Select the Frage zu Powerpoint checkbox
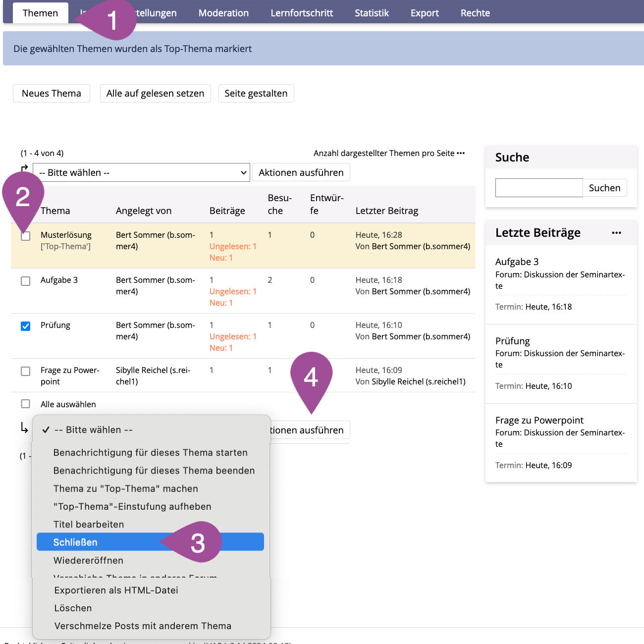This screenshot has width=644, height=644. tap(26, 371)
